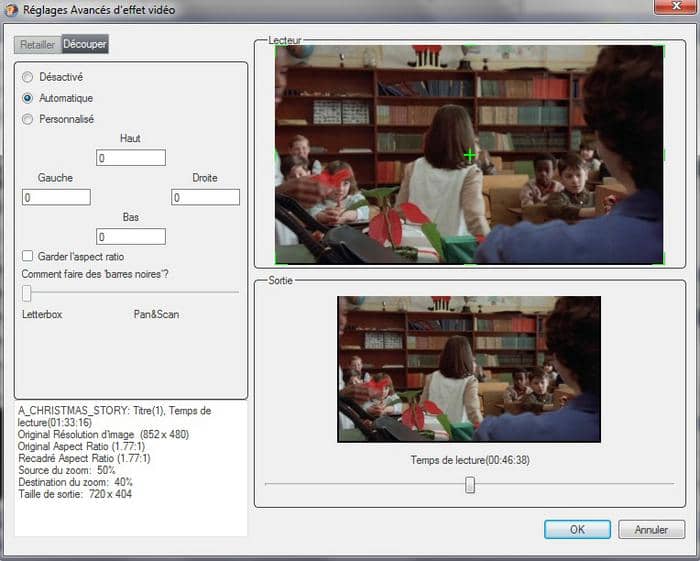This screenshot has width=700, height=561.
Task: Click the 'Original Aspect Ratio (1.77:1)' line
Action: tap(81, 446)
